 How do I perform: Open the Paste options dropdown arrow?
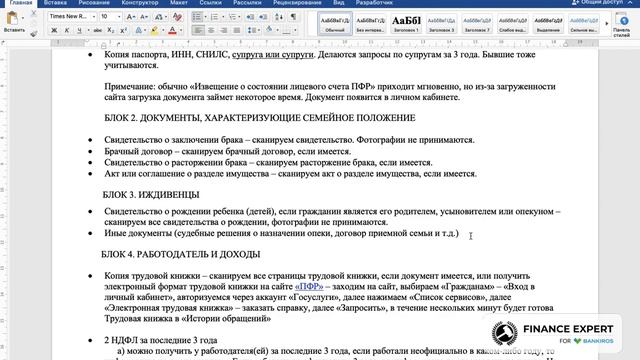tap(23, 18)
